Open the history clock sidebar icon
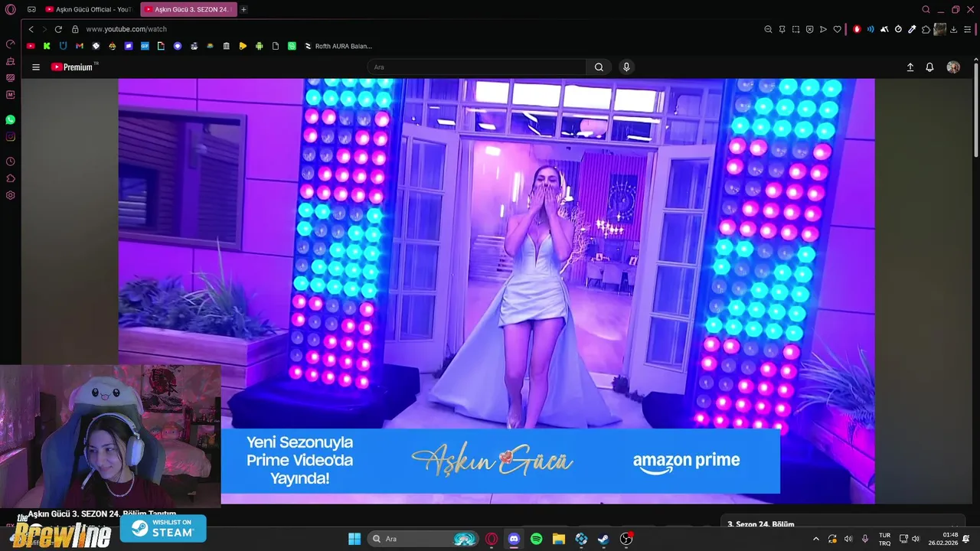The height and width of the screenshot is (551, 980). tap(11, 161)
